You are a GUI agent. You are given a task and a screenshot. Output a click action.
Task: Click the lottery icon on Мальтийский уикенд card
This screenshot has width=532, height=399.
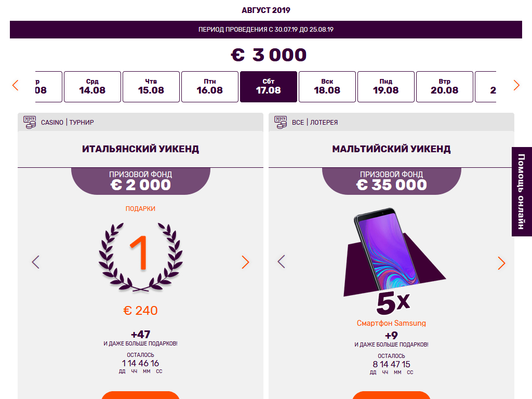pyautogui.click(x=281, y=122)
